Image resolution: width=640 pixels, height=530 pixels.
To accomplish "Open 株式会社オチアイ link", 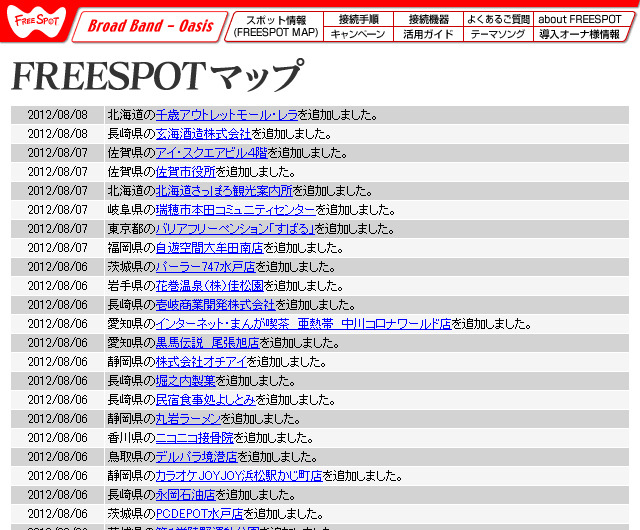I will click(201, 361).
